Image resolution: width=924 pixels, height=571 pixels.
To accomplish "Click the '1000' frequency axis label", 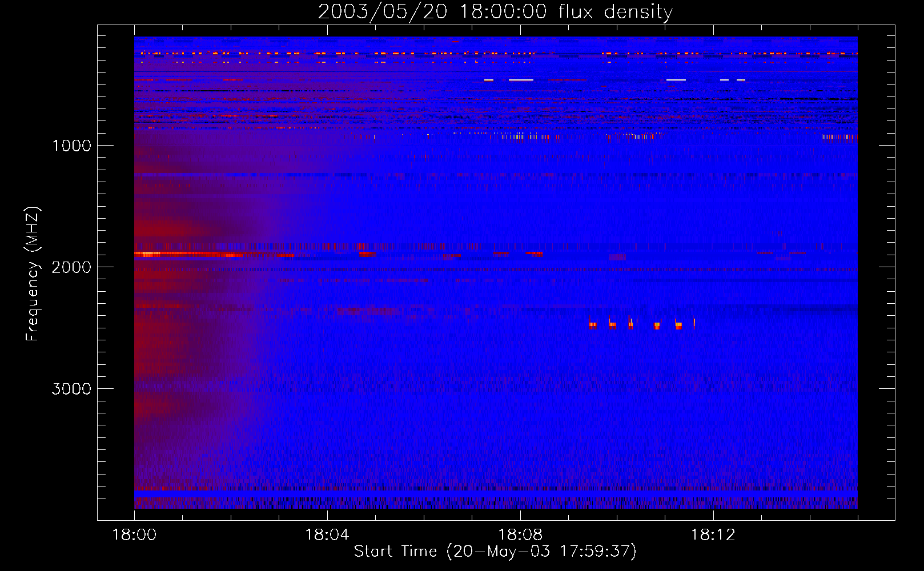I will click(x=71, y=146).
